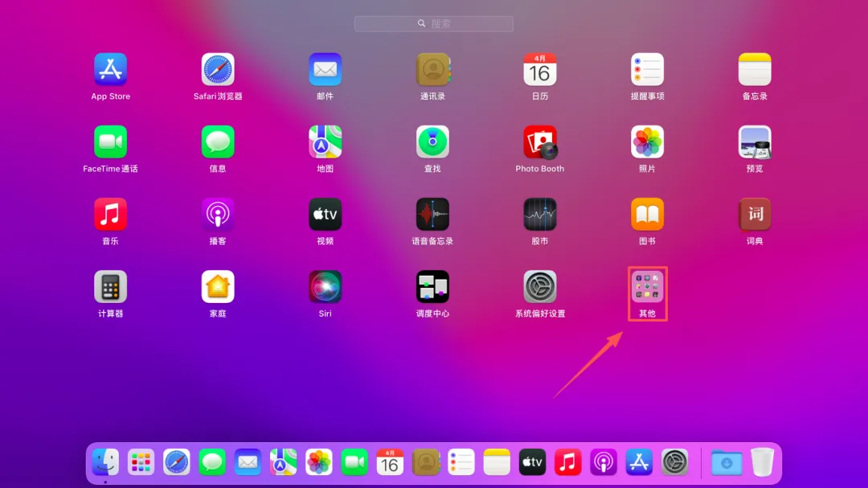Open 备忘录 notes app in Launchpad grid
The width and height of the screenshot is (868, 488).
(x=755, y=70)
